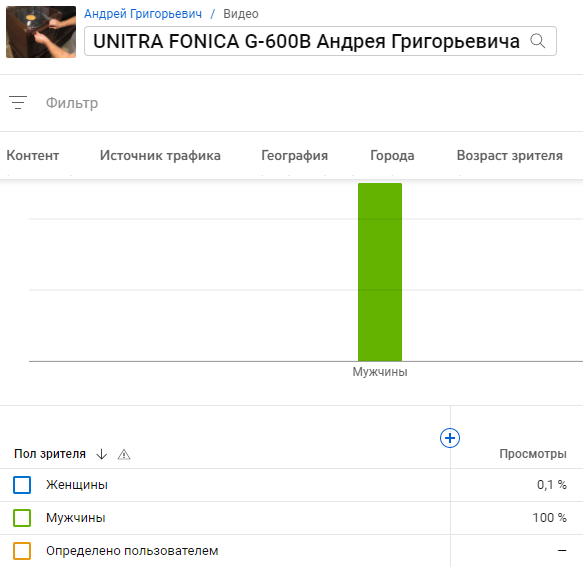Click the Фильтр input field

click(72, 103)
